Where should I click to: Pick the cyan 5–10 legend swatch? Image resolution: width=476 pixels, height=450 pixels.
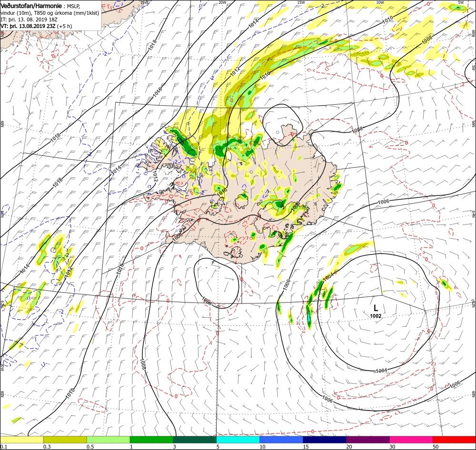(238, 440)
